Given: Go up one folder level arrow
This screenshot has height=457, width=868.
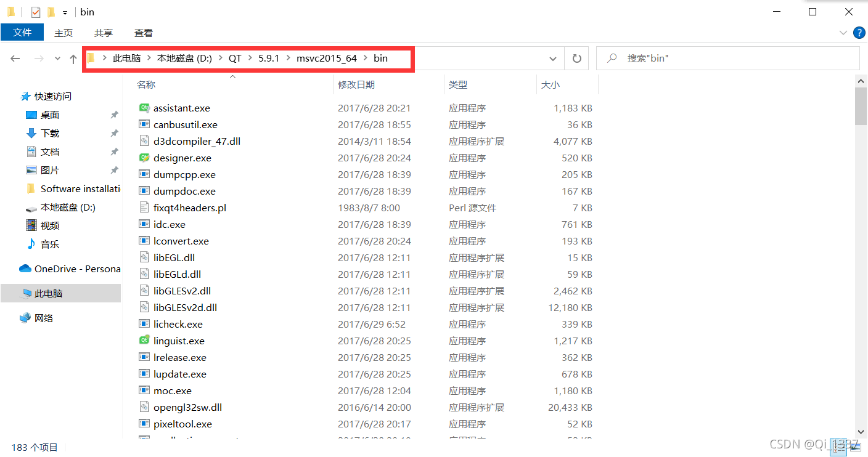Looking at the screenshot, I should (73, 59).
